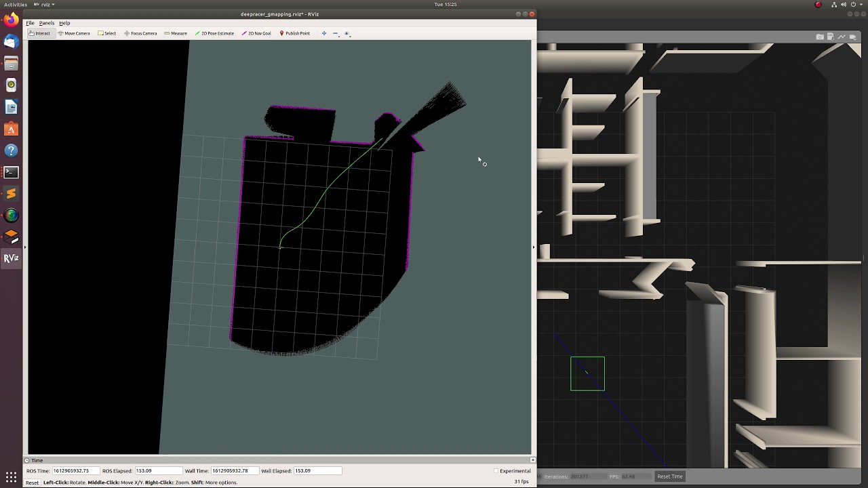Open Thunderbird Mail from the dock

click(11, 42)
